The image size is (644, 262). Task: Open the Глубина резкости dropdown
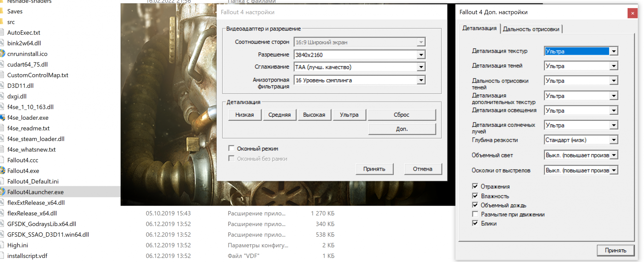pyautogui.click(x=613, y=140)
